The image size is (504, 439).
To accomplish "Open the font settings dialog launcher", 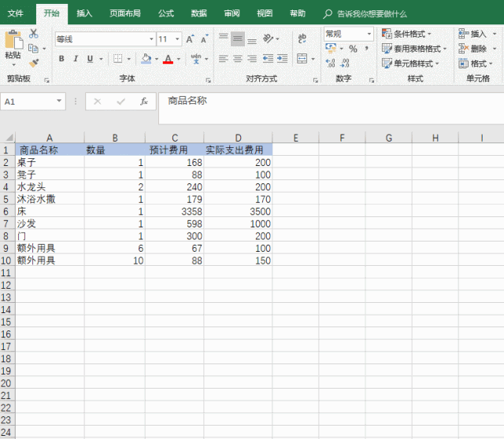I will [x=208, y=80].
